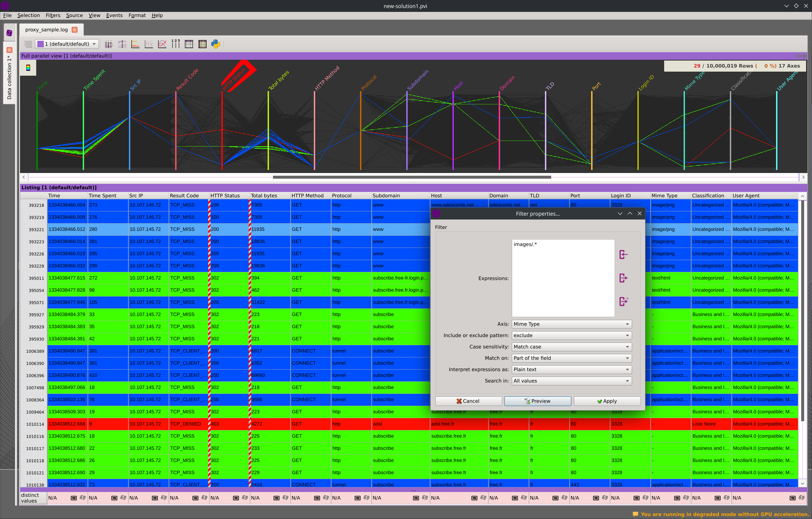Open the full parallel coordinates view icon
812x519 pixels.
click(108, 44)
